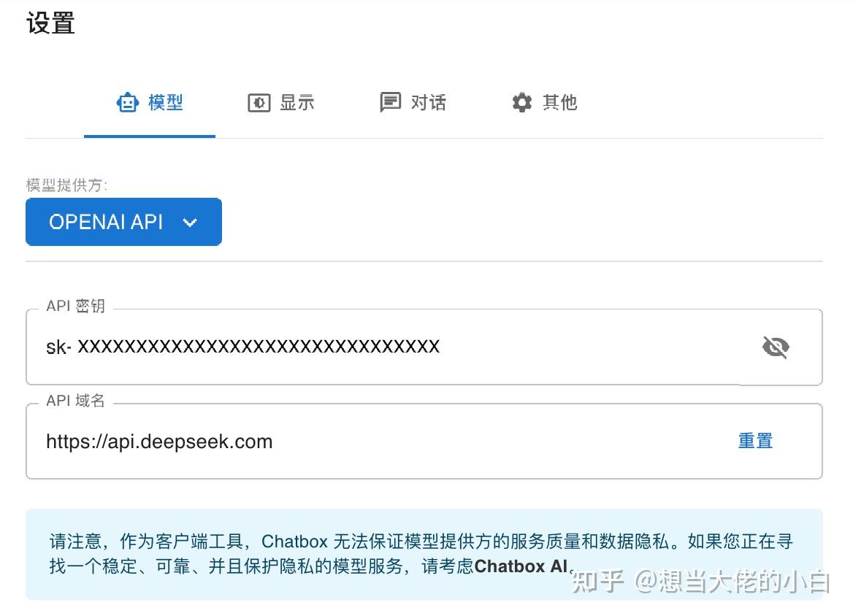Click the 设置 page heading
Screen dimensions: 853x616
click(49, 23)
